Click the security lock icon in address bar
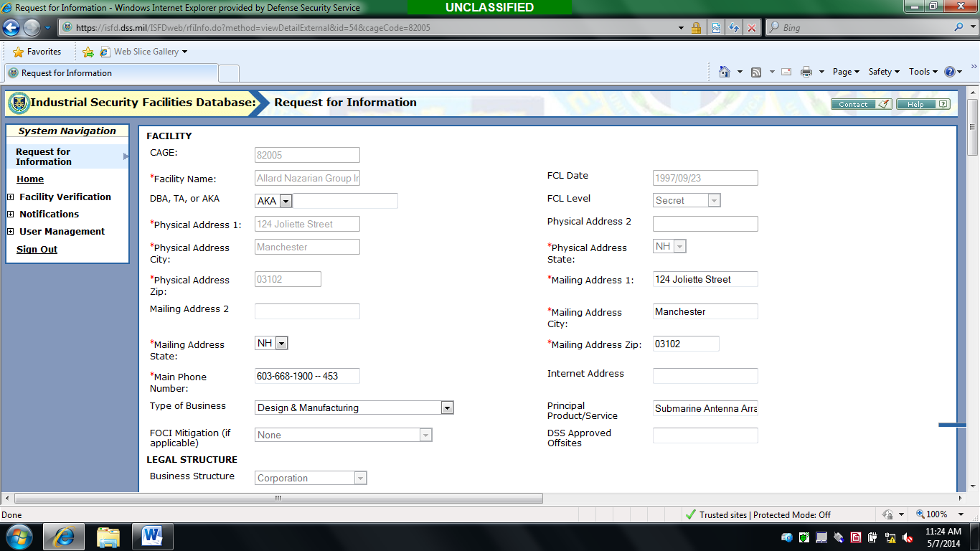Viewport: 980px width, 551px height. [x=696, y=28]
